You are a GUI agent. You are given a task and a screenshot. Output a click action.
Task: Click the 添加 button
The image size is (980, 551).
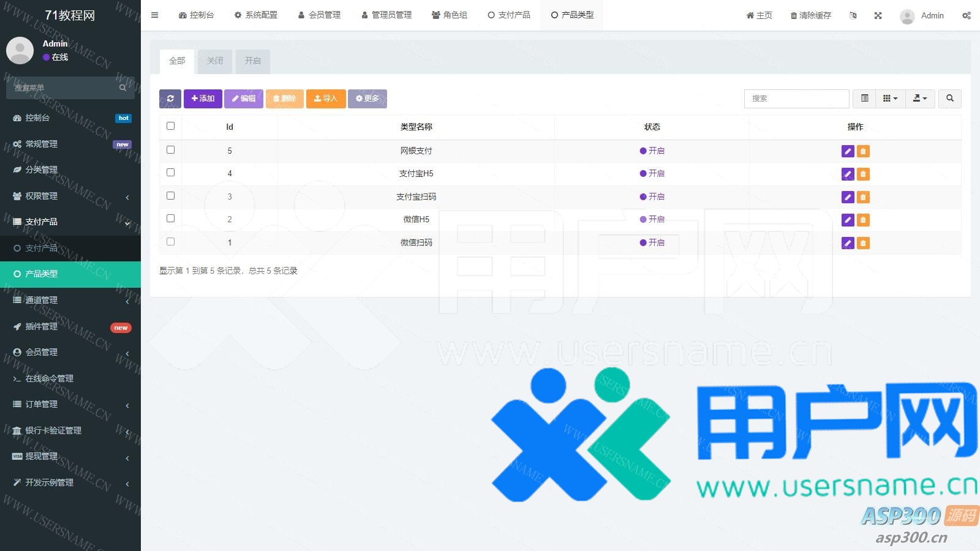[x=203, y=99]
